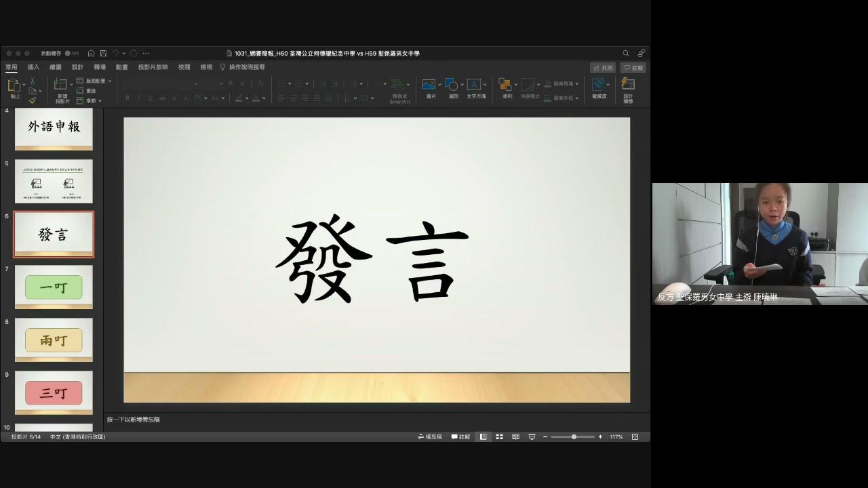The width and height of the screenshot is (868, 488).
Task: Open the Section (章節) dropdown
Action: 89,100
